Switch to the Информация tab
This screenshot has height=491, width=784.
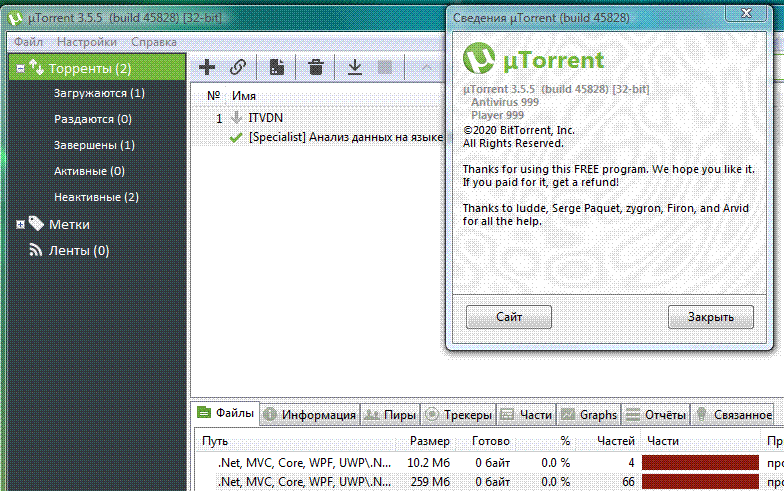point(310,414)
